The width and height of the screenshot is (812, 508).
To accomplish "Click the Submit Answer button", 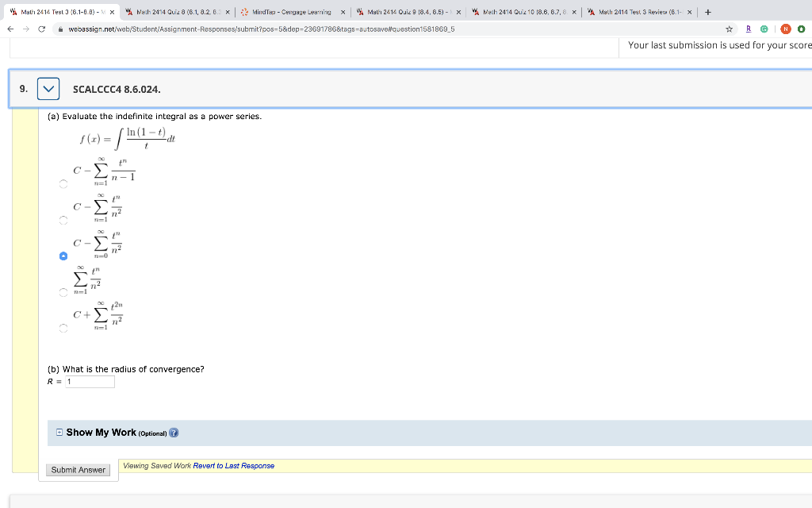I will point(79,470).
